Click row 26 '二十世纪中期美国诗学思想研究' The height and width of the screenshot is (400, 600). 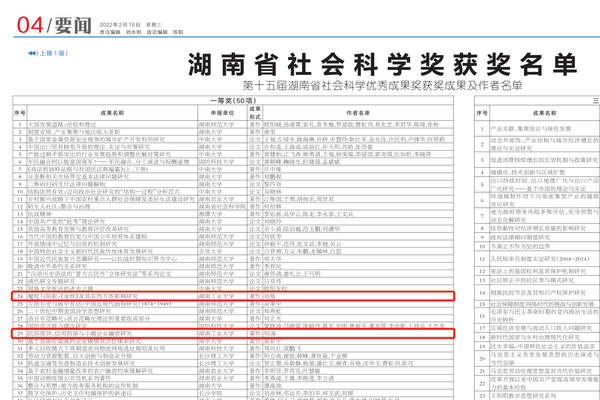(69, 311)
